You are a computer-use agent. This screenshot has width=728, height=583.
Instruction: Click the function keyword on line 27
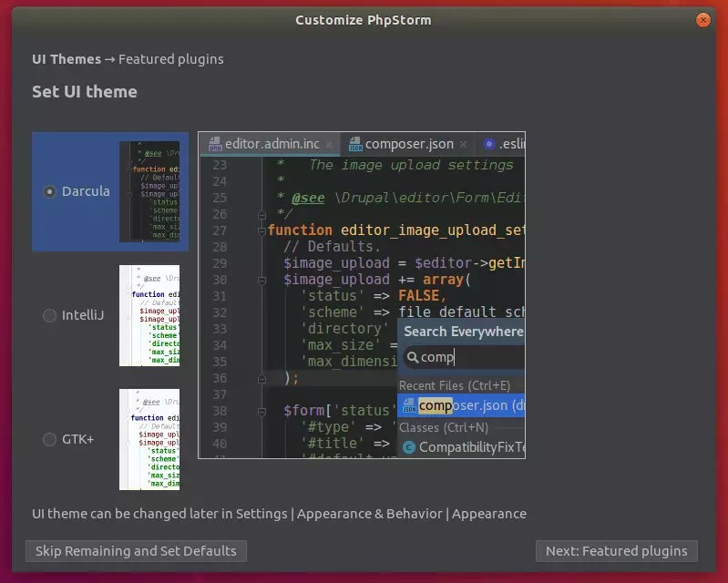pos(300,230)
